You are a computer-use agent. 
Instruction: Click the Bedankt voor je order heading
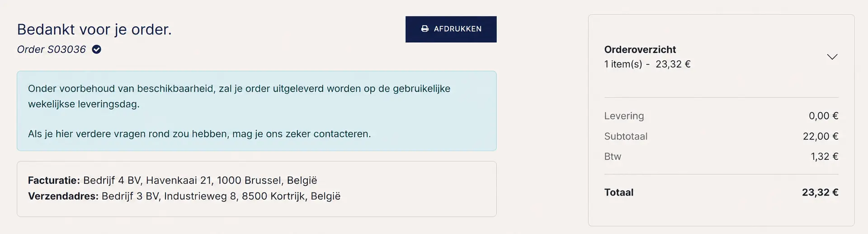94,29
